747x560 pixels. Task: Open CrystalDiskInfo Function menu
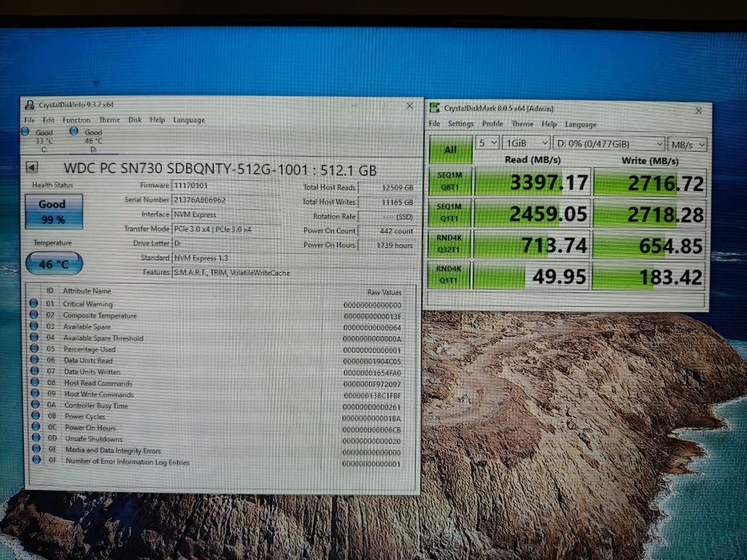point(76,120)
